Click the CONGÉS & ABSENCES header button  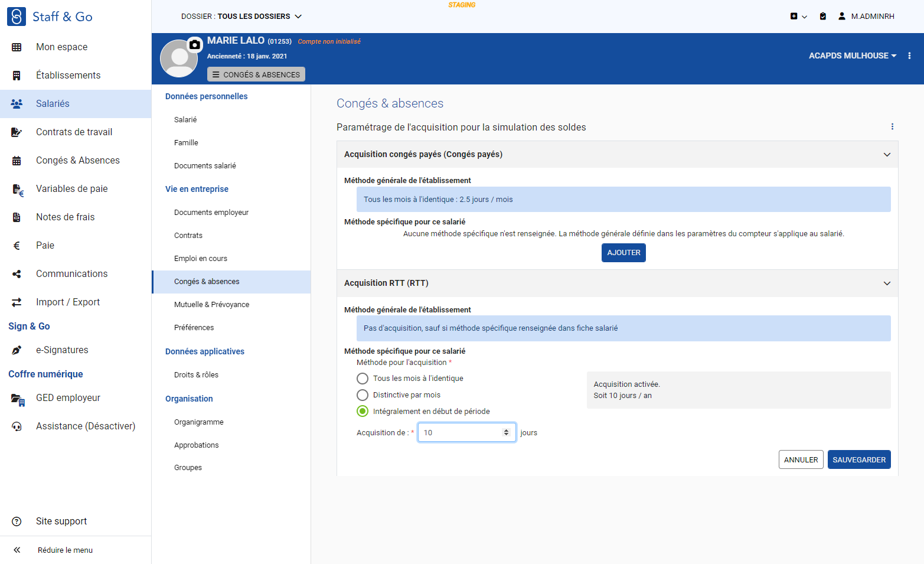(256, 74)
